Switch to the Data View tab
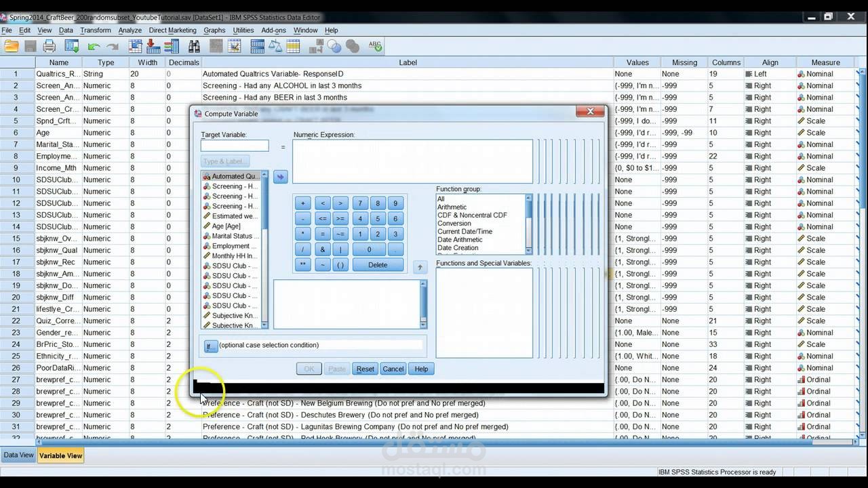 coord(18,455)
